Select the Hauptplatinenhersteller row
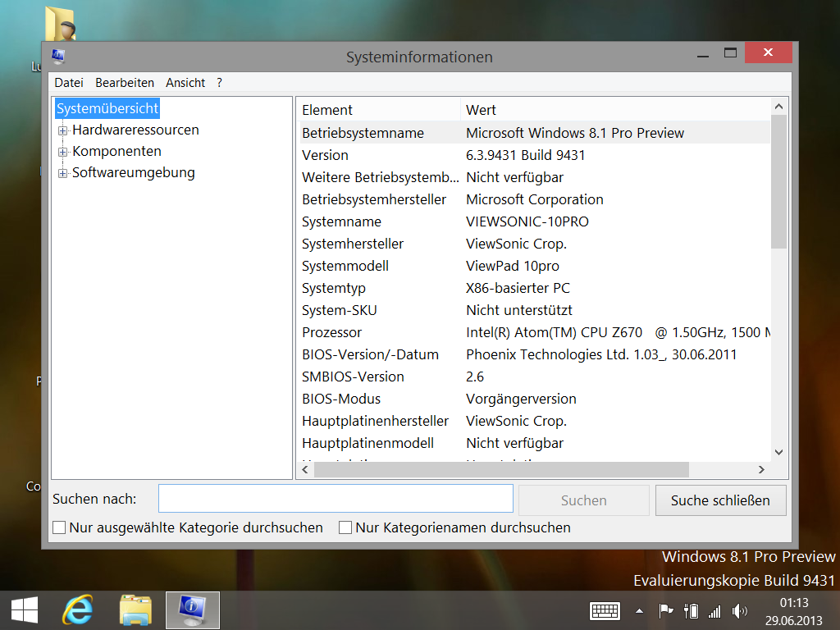 coord(533,421)
